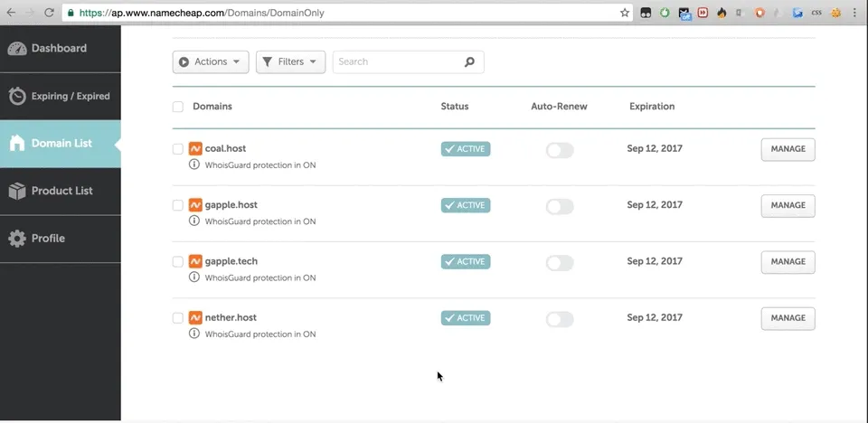Click the cookie extension icon

[835, 12]
